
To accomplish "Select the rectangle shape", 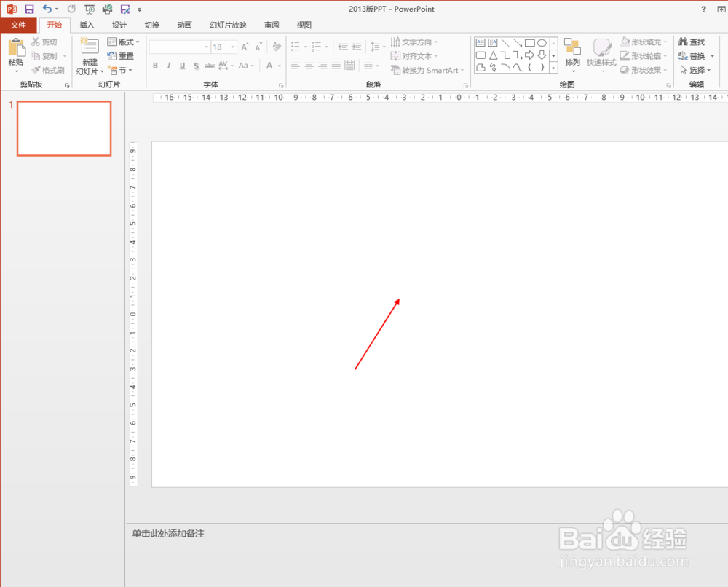I will pyautogui.click(x=529, y=43).
